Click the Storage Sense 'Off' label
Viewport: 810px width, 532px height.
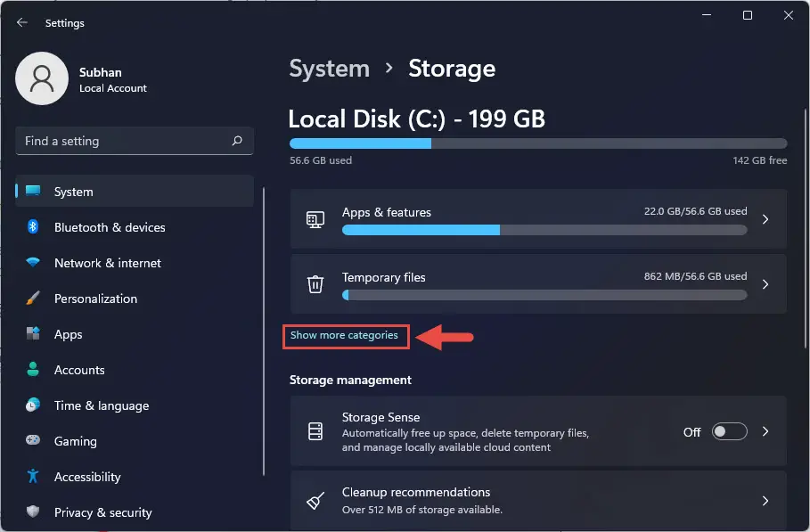691,432
